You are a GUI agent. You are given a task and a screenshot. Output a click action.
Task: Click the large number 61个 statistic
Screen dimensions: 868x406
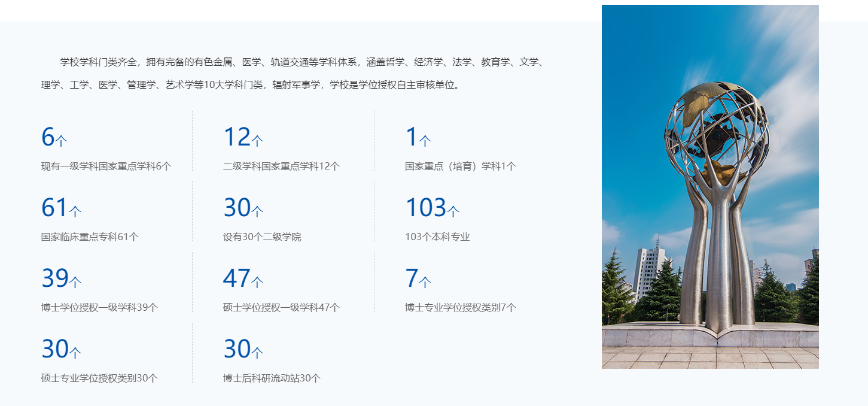pos(61,208)
